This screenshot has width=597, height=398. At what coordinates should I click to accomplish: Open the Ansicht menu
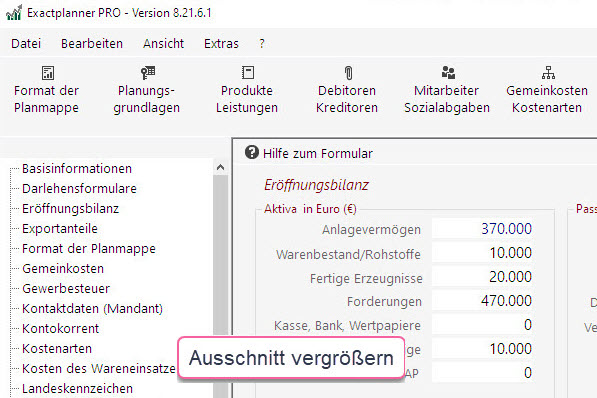(163, 44)
